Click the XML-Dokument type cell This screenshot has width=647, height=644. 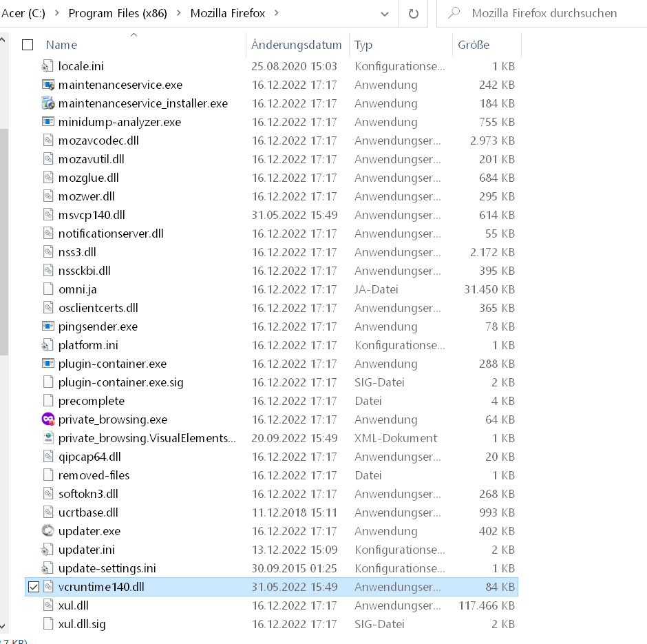(x=396, y=437)
